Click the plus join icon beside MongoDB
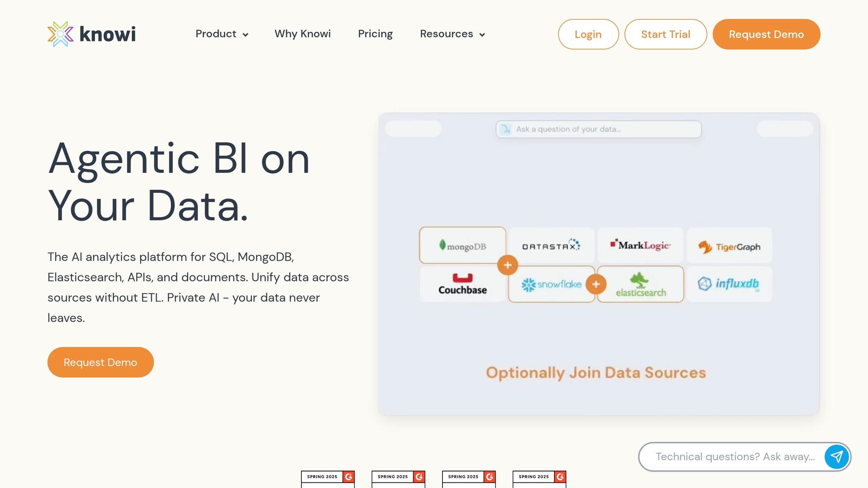The image size is (868, 488). (x=507, y=265)
